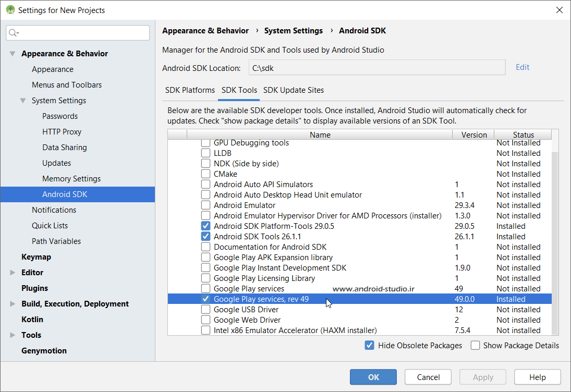Open the Plugins section
This screenshot has width=571, height=392.
(x=34, y=289)
